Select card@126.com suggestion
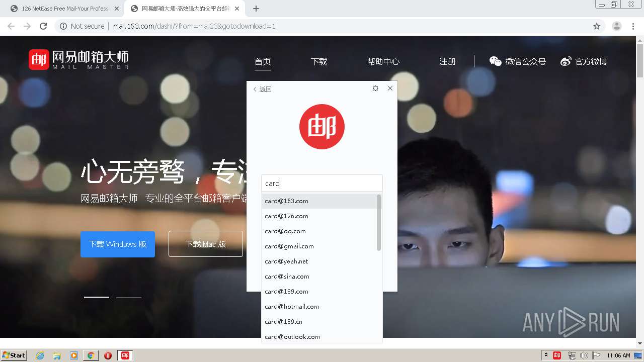Viewport: 644px width, 362px height. [x=319, y=216]
